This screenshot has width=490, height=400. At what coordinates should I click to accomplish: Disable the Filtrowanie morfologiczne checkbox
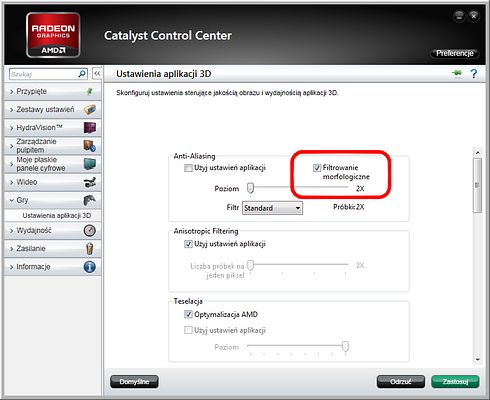pos(317,168)
